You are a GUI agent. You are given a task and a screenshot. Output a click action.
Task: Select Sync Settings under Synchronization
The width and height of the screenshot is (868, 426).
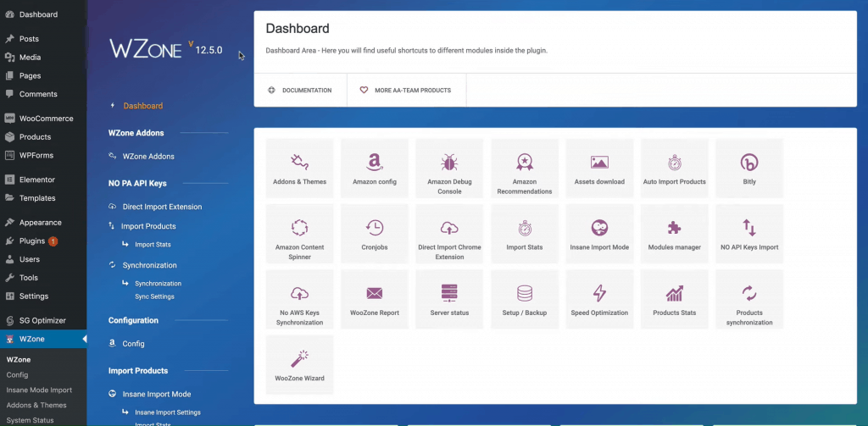tap(154, 296)
